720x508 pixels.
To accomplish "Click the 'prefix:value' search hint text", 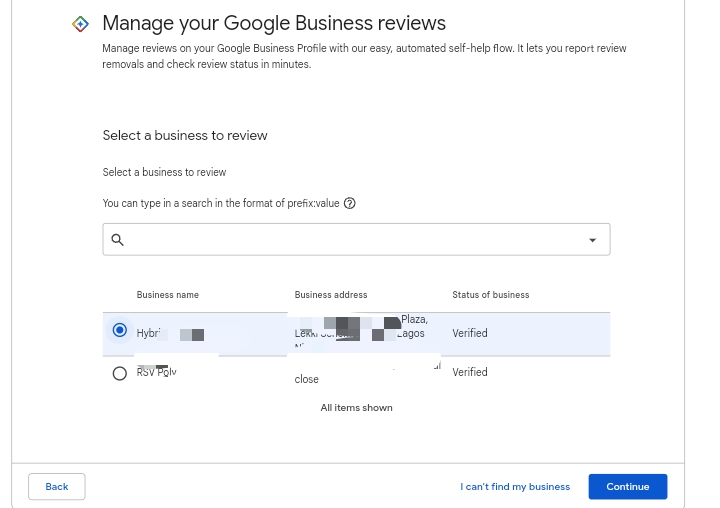I will pyautogui.click(x=313, y=203).
